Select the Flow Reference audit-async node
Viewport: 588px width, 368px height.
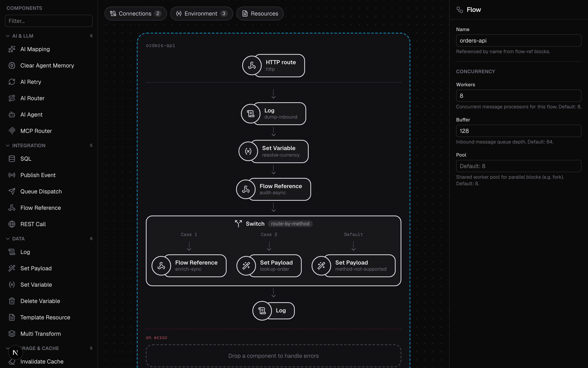274,189
